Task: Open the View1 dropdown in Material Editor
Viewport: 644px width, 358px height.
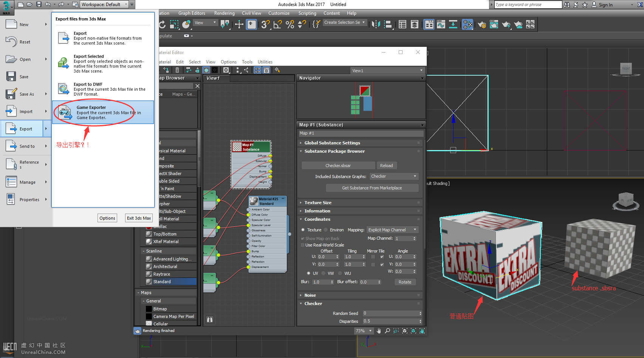Action: click(387, 71)
